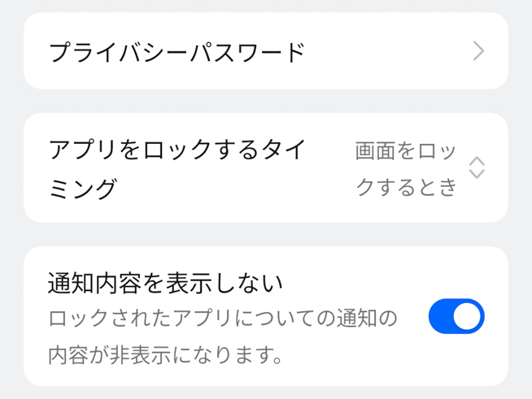Click the クするとき line of the timing value
Screen dimensions: 532x399
406,188
